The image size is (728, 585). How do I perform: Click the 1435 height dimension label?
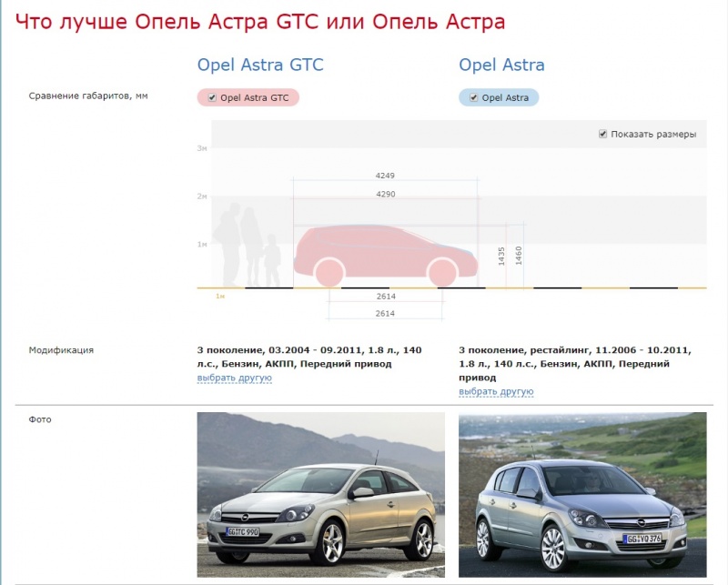(501, 256)
